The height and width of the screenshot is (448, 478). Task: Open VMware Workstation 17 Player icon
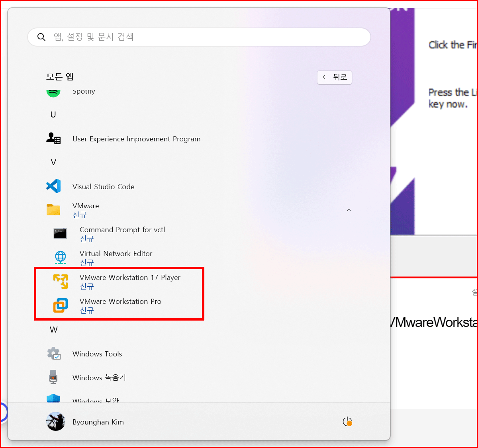[61, 282]
